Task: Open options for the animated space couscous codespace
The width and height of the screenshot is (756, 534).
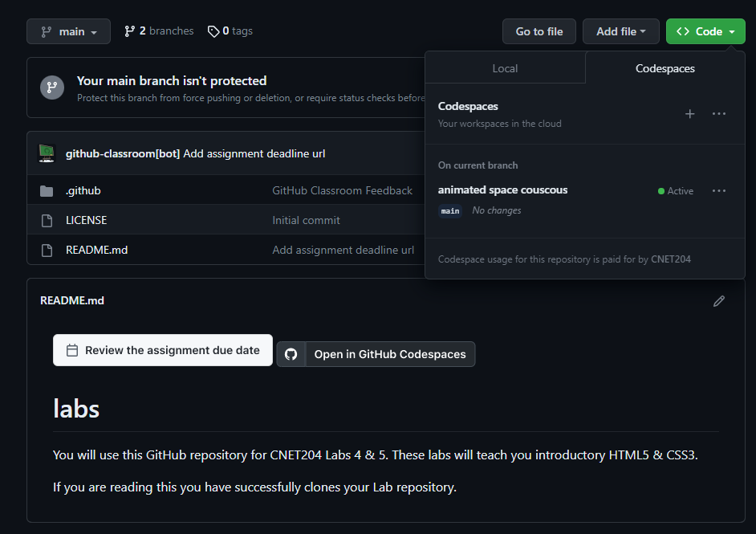Action: (x=718, y=190)
